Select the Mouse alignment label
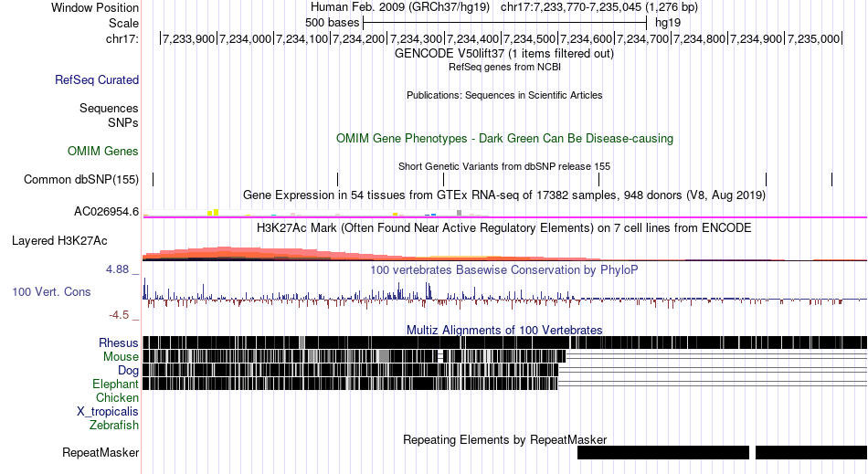Viewport: 868px width, 474px height. 121,357
